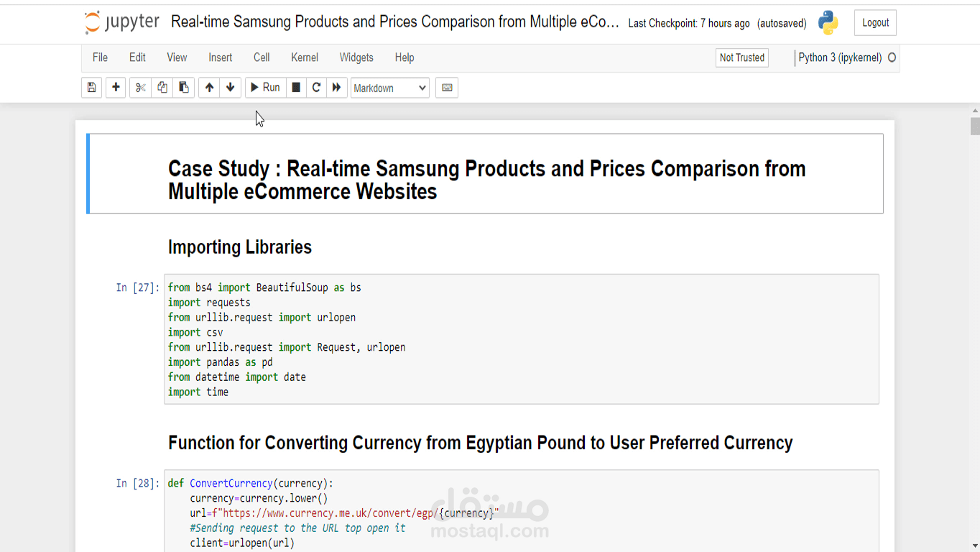Restart the kernel
This screenshot has height=552, width=980.
[316, 88]
